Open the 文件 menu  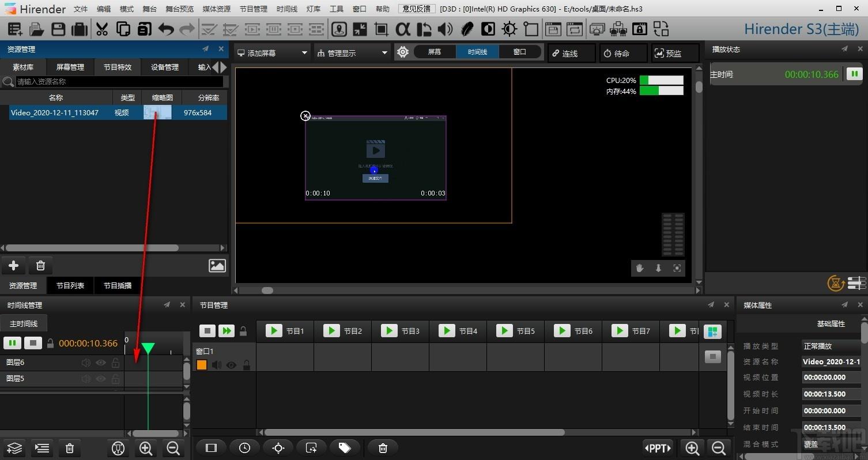point(81,9)
